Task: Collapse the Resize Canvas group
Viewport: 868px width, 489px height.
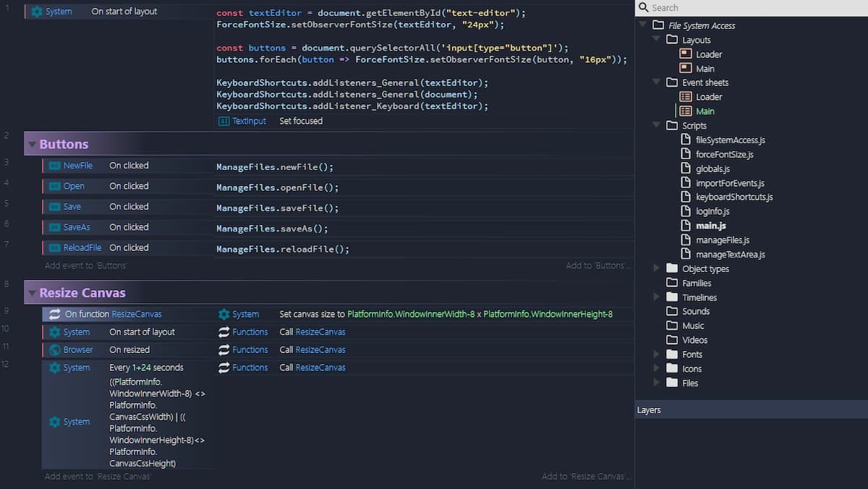Action: pyautogui.click(x=32, y=293)
